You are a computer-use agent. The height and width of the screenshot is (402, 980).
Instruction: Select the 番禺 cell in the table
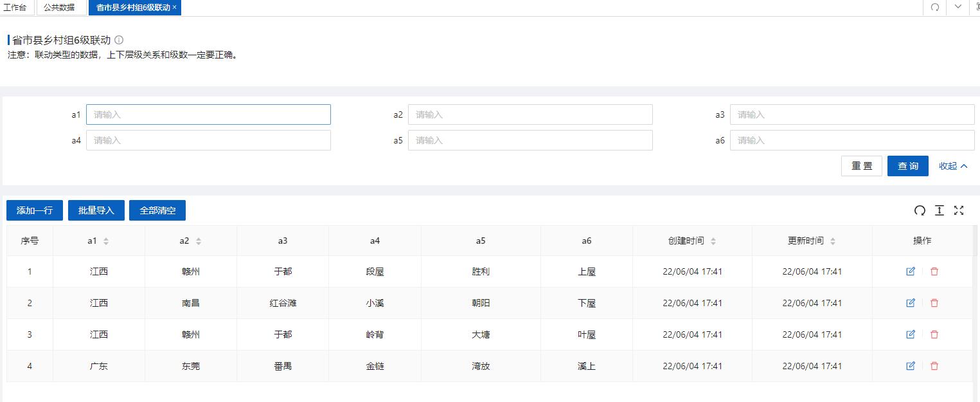click(x=283, y=366)
